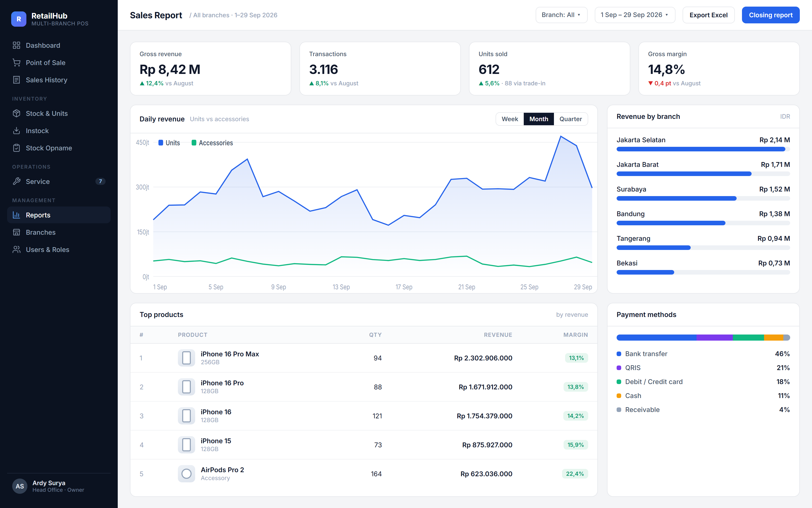Open the 1 Sep – 29 Sep 2026 date dropdown

click(x=635, y=15)
